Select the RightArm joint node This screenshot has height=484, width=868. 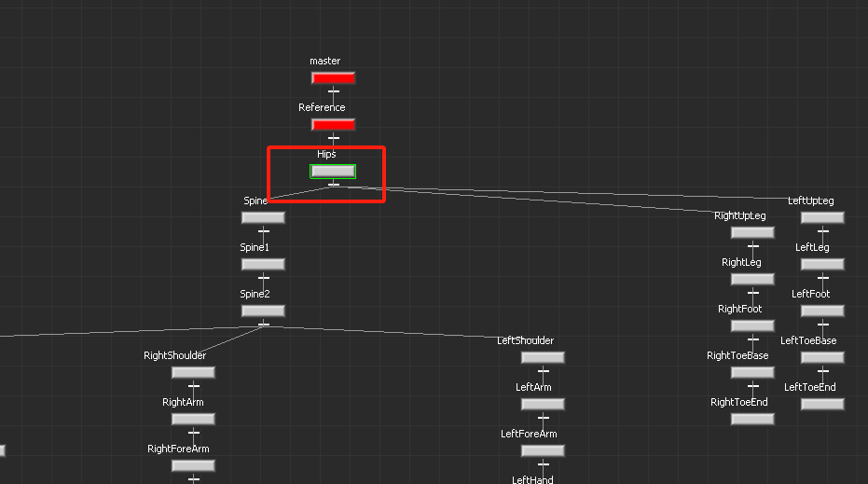point(193,419)
